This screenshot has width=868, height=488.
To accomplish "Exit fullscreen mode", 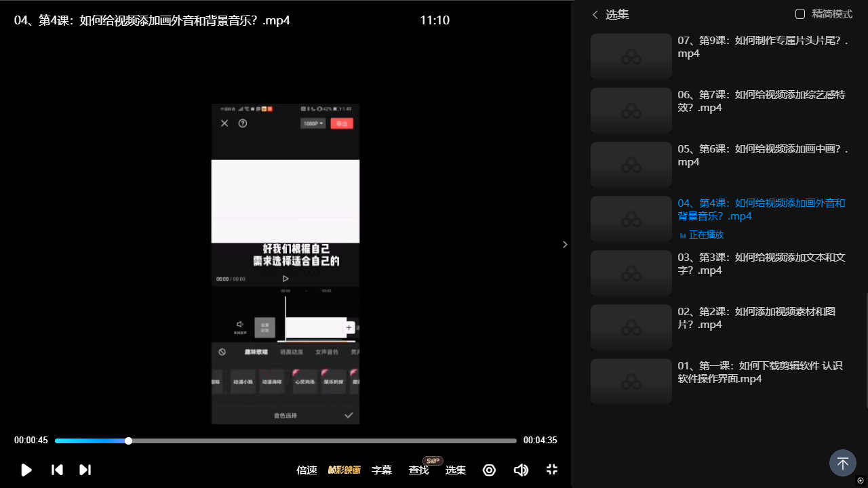I will [x=552, y=470].
